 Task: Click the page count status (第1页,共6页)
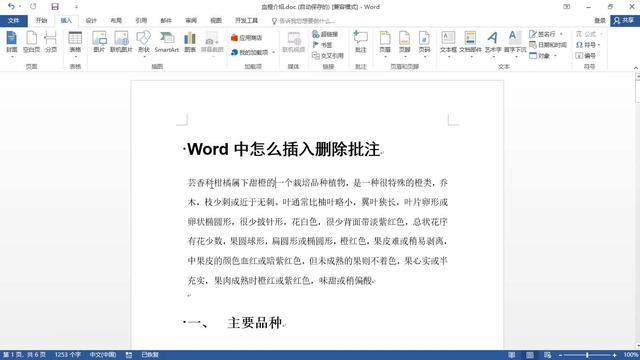click(x=24, y=355)
